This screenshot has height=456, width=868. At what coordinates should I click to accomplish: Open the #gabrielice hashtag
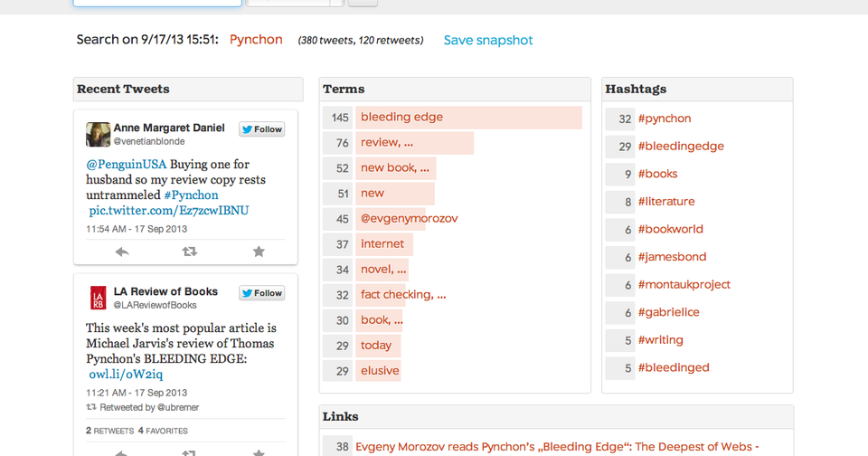[x=669, y=312]
